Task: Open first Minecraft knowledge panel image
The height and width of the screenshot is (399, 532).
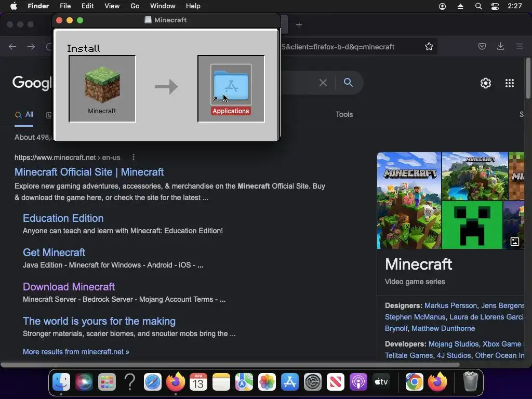Action: point(409,201)
